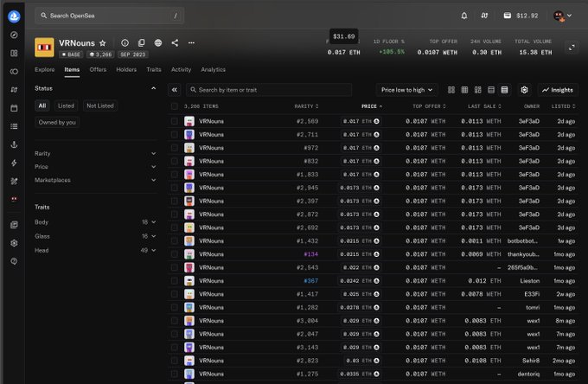588x384 pixels.
Task: Open notifications bell icon
Action: pos(463,16)
